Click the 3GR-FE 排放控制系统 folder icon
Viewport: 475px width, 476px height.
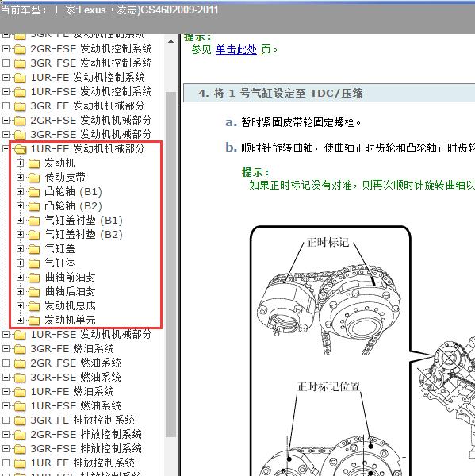(20, 420)
